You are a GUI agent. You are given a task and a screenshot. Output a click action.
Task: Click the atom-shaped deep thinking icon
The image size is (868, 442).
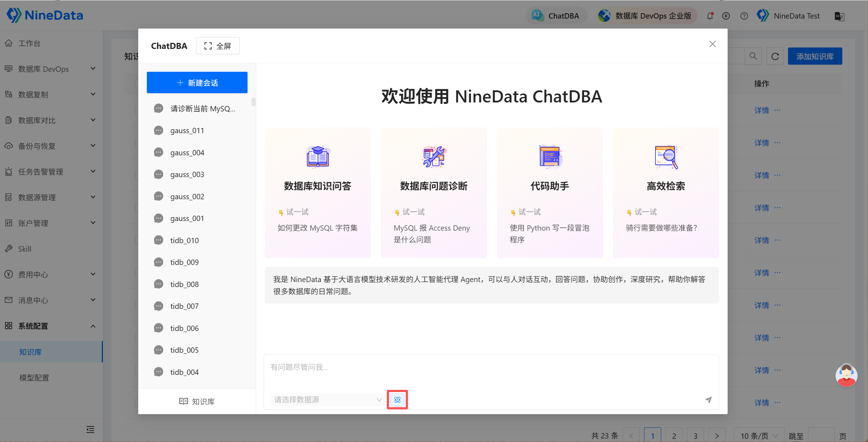[397, 400]
